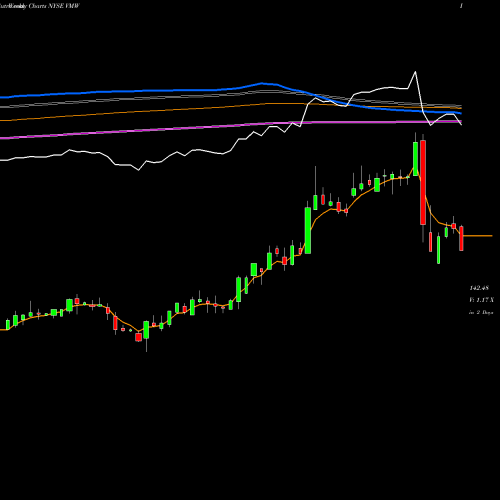This screenshot has width=500, height=500.
Task: Click the tallest red candlestick near the peak
Action: (x=423, y=182)
